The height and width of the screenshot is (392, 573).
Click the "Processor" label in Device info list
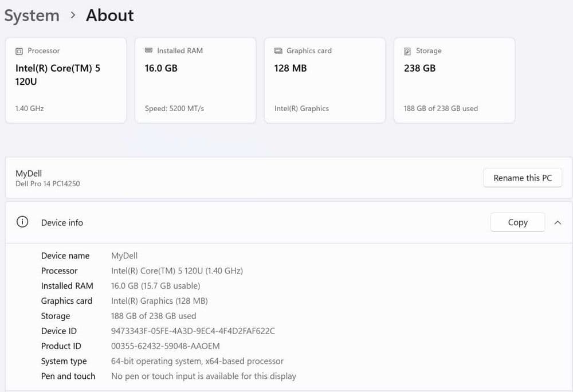click(60, 271)
